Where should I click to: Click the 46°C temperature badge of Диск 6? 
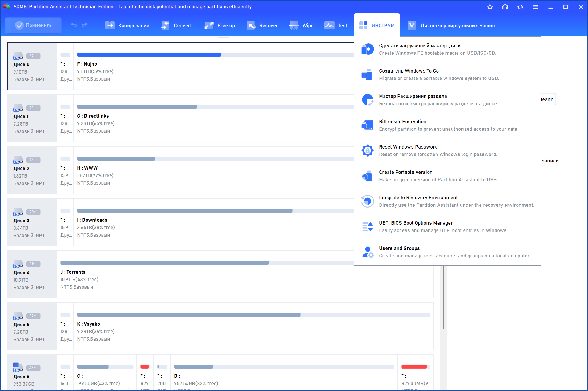point(33,368)
